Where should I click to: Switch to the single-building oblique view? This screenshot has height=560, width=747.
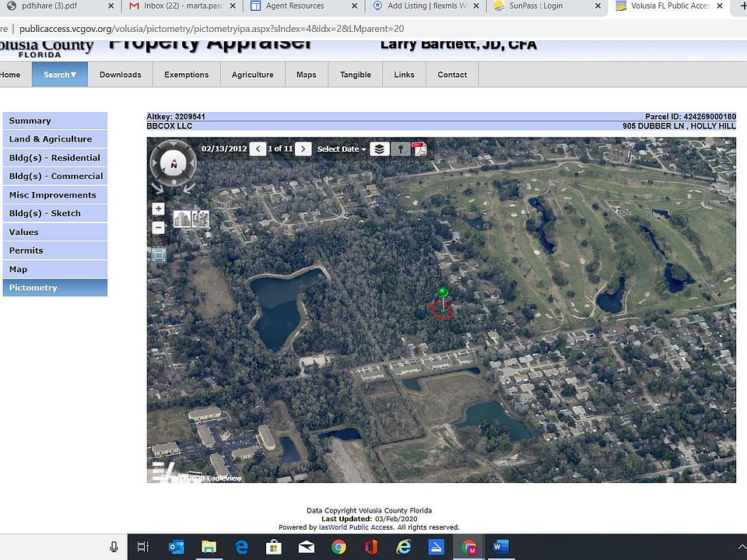182,219
